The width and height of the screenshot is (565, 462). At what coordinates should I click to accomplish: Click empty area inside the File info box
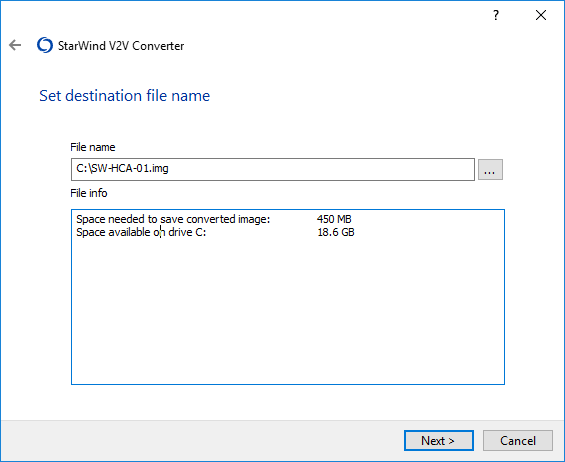tap(288, 310)
